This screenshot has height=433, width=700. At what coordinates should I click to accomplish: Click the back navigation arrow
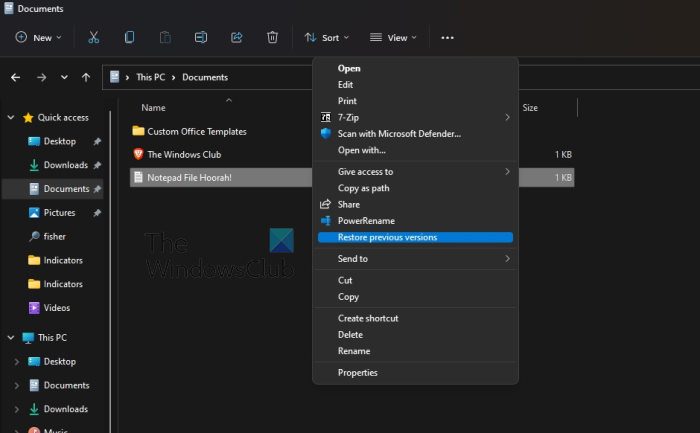tap(16, 77)
